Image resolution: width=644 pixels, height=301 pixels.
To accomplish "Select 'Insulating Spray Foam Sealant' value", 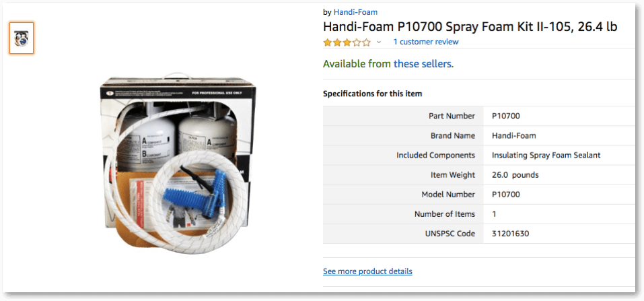I will tap(546, 155).
